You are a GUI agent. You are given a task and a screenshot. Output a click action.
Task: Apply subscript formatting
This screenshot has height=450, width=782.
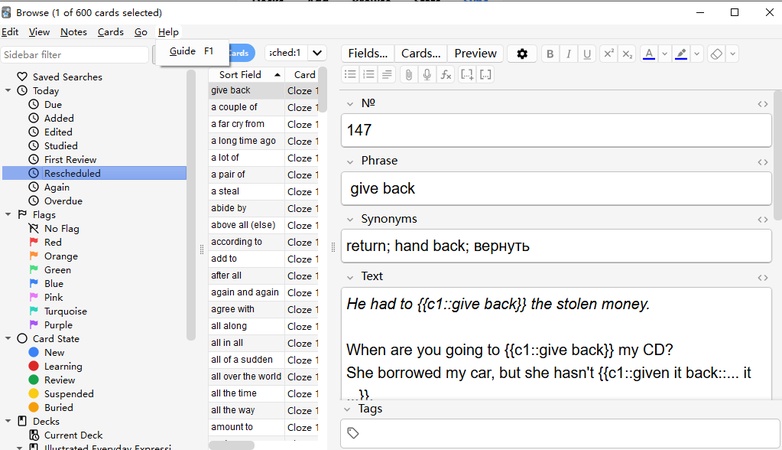click(627, 54)
